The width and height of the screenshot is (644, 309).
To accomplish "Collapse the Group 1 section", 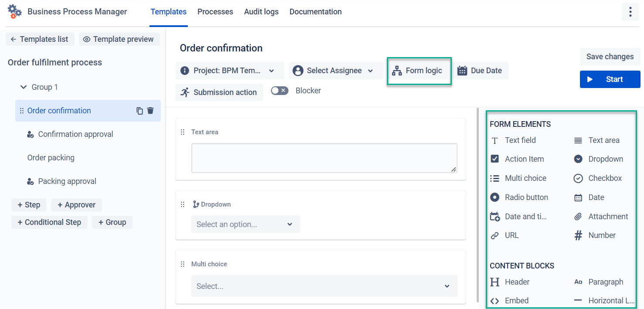I will coord(24,87).
